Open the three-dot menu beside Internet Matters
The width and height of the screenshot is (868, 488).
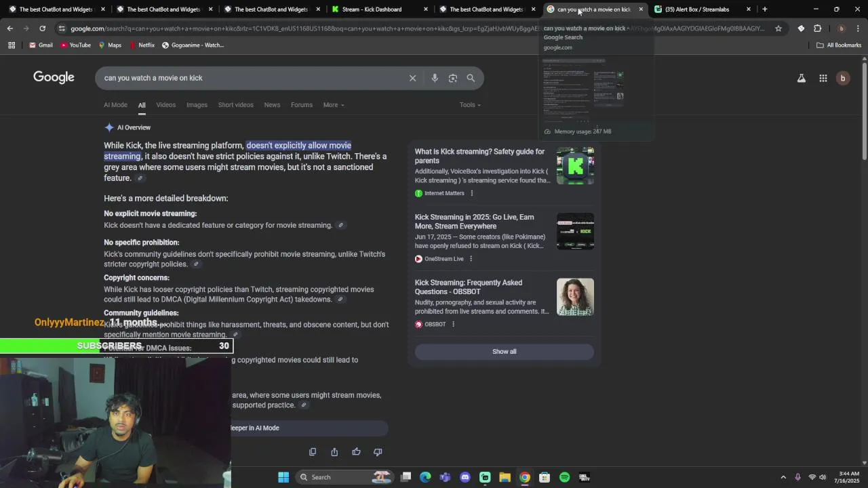coord(472,193)
